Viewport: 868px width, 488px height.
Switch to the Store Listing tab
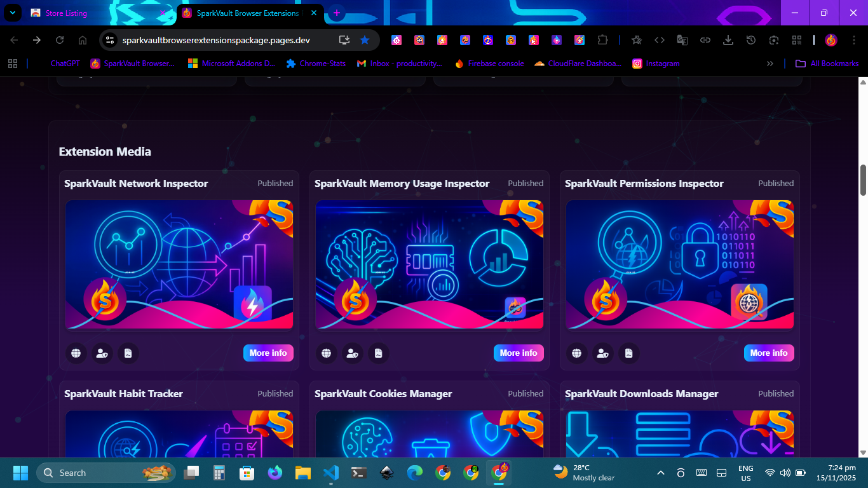(x=95, y=13)
